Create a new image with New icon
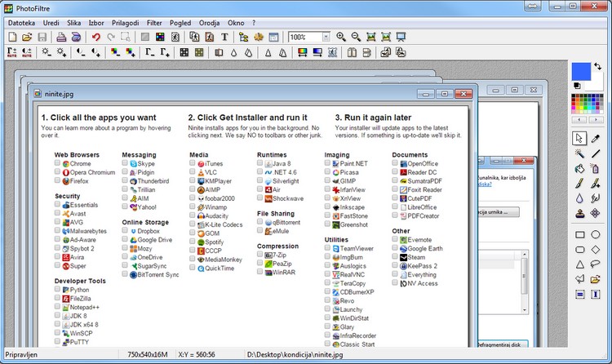Image resolution: width=612 pixels, height=364 pixels. pyautogui.click(x=12, y=37)
